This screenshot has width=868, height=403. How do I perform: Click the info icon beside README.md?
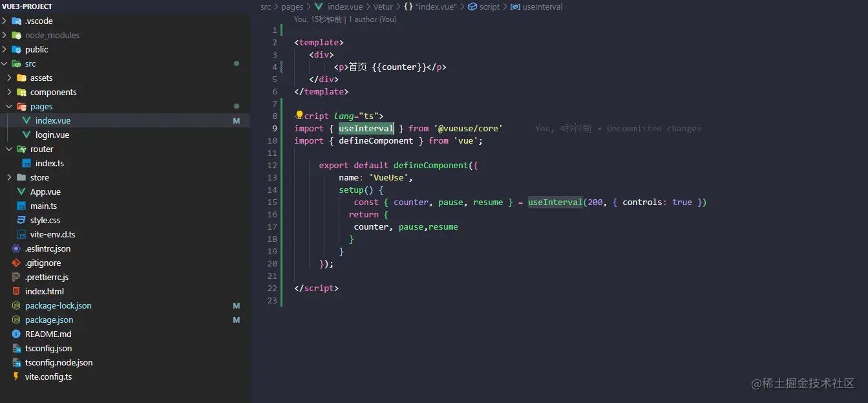click(x=16, y=334)
